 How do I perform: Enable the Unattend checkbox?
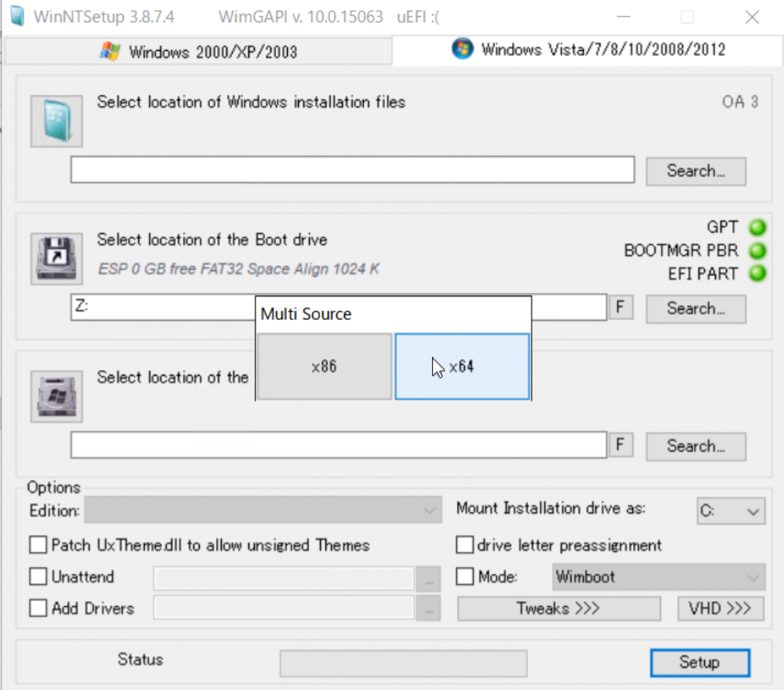point(38,576)
